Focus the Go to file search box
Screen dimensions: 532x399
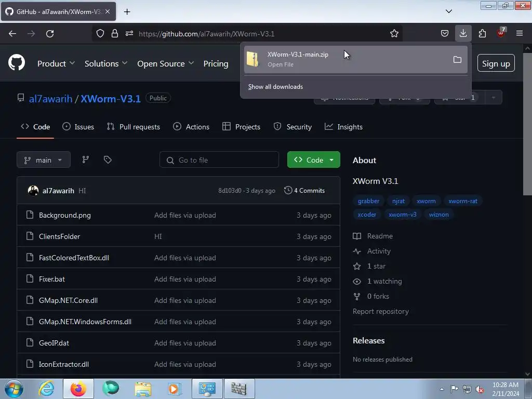[x=219, y=160]
